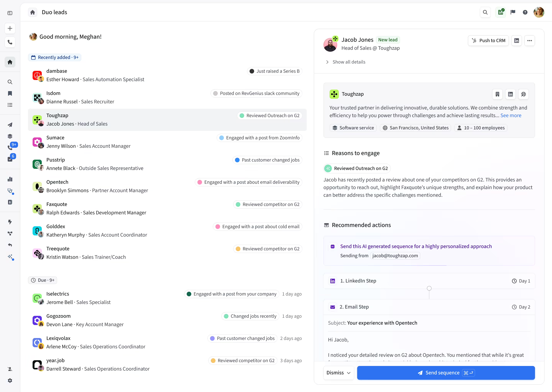Click the 'Push to CRM' button
This screenshot has width=552, height=392.
coord(488,41)
